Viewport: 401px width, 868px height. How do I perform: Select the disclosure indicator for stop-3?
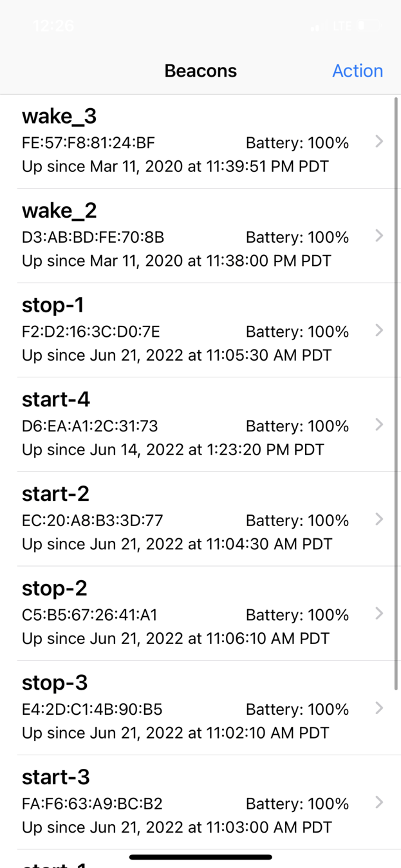coord(379,708)
